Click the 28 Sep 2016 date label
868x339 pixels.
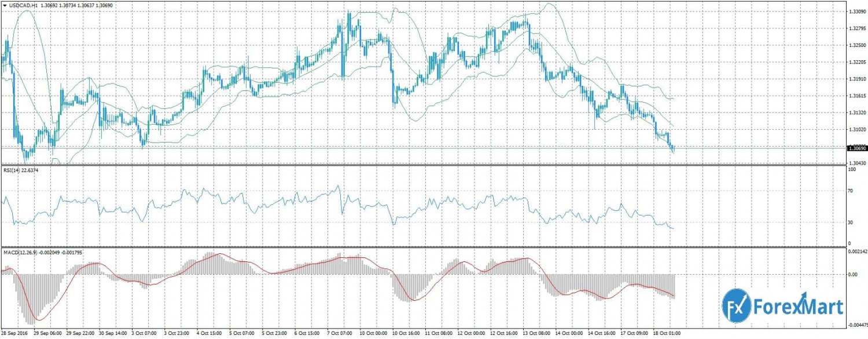click(x=16, y=334)
